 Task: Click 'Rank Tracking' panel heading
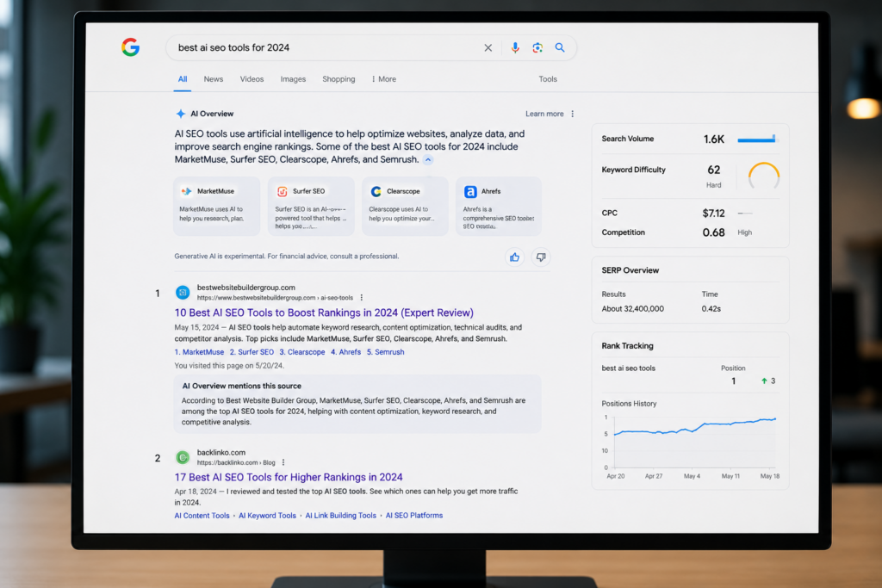coord(627,346)
